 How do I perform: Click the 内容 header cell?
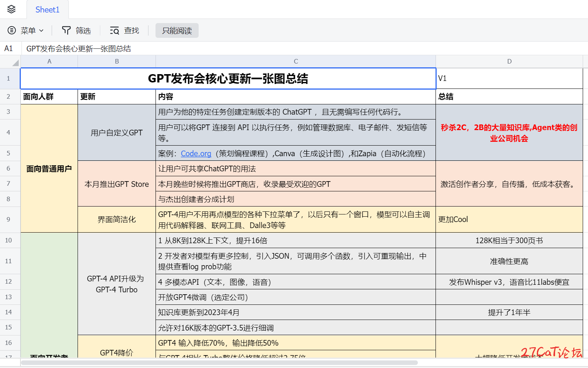click(296, 96)
